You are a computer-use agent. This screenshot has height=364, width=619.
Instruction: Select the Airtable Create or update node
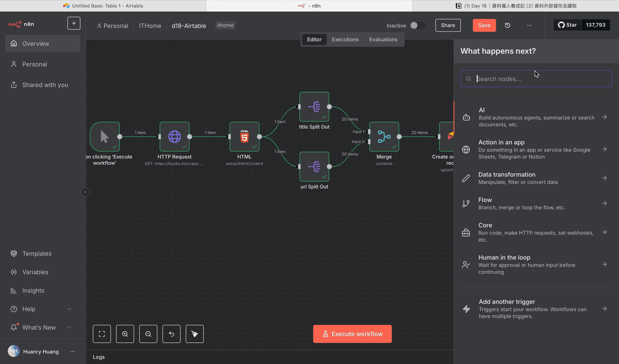click(x=447, y=137)
